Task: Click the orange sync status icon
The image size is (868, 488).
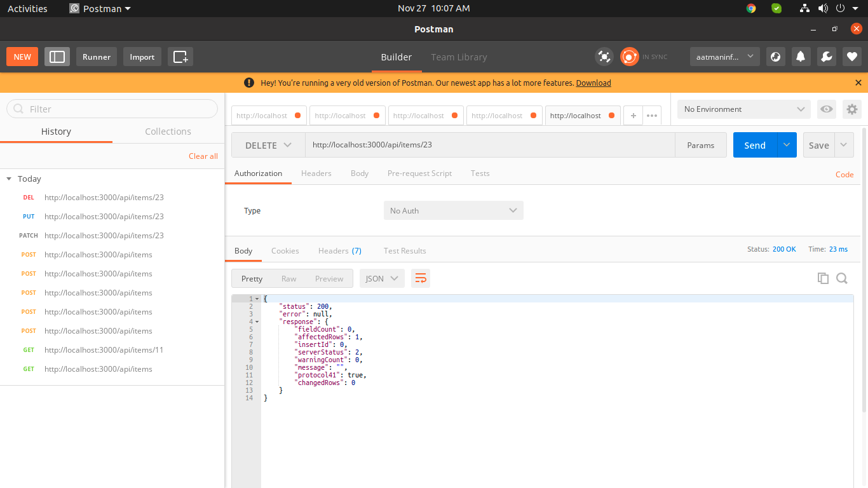Action: point(629,57)
